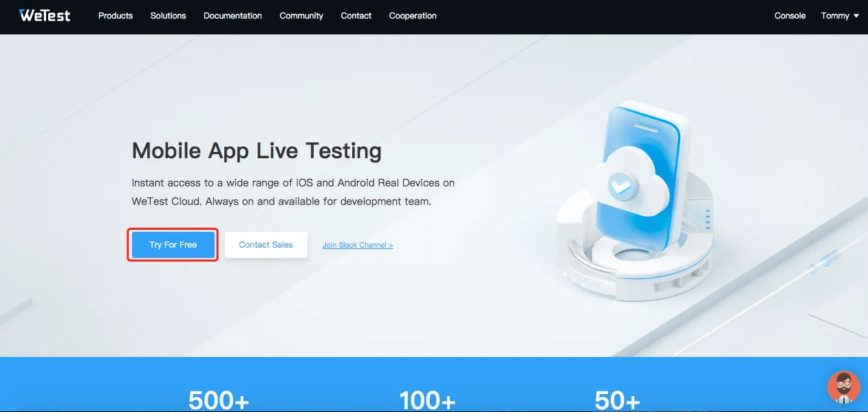Screen dimensions: 868x412
Task: Open the Community menu item
Action: click(301, 16)
